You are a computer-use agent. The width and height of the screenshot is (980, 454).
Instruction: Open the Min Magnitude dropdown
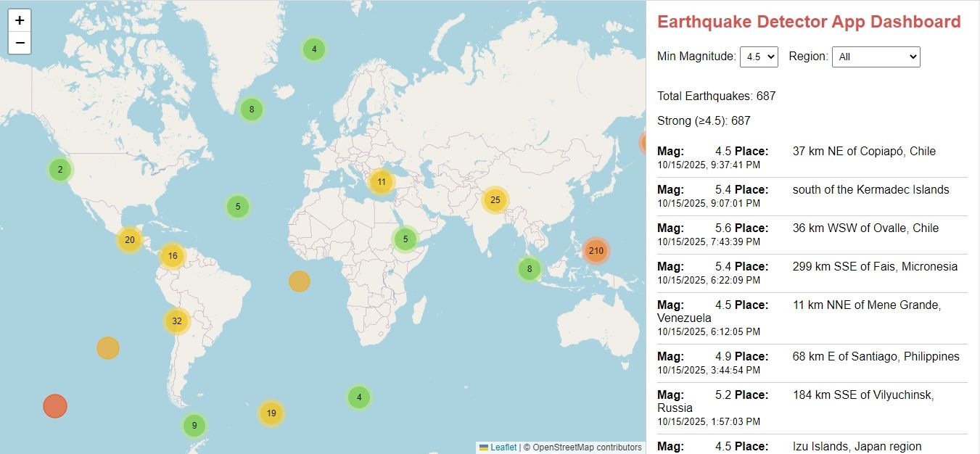tap(758, 57)
